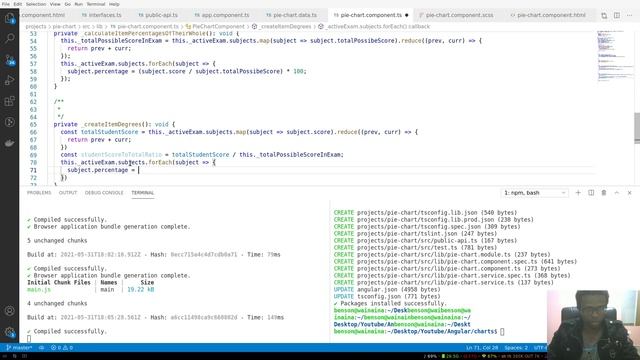The width and height of the screenshot is (640, 360).
Task: Click 'totalStudentScore' on line 66
Action: 109,132
